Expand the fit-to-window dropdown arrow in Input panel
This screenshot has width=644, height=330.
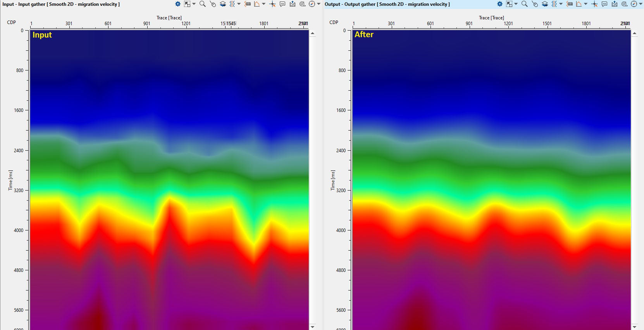194,4
